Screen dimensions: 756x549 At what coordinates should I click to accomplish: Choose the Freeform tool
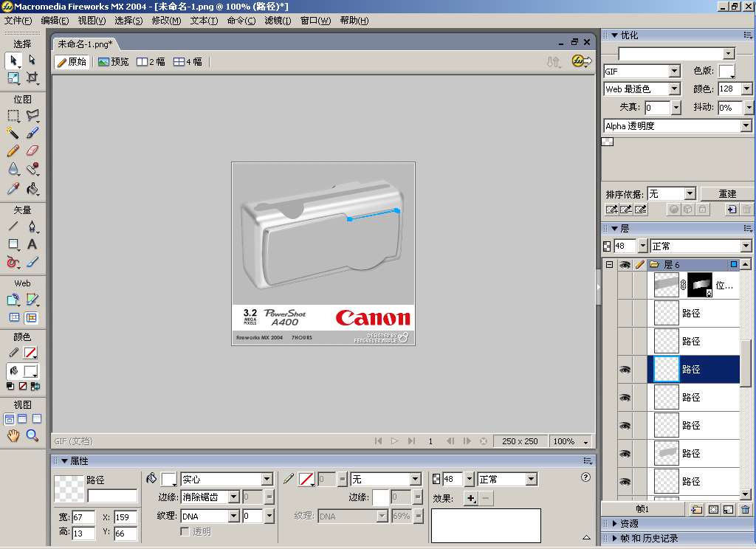tap(13, 262)
